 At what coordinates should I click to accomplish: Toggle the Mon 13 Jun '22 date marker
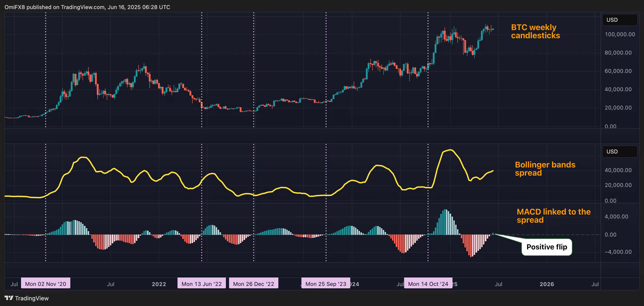(x=201, y=284)
